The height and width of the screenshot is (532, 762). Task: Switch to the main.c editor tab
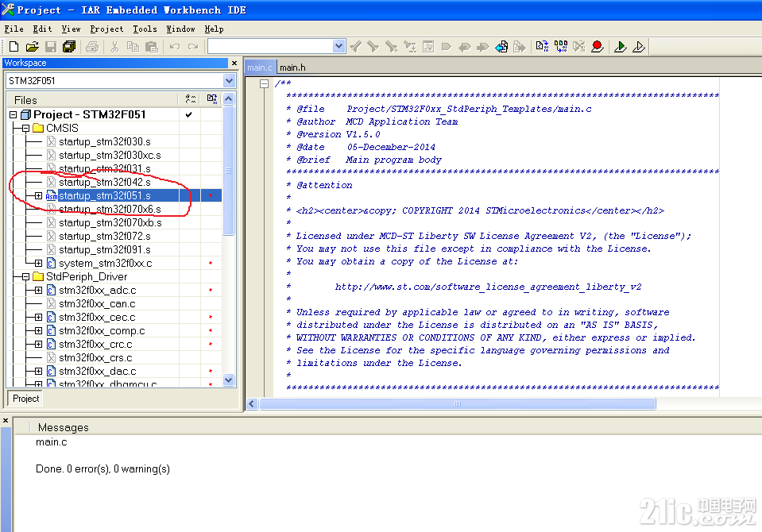click(260, 67)
